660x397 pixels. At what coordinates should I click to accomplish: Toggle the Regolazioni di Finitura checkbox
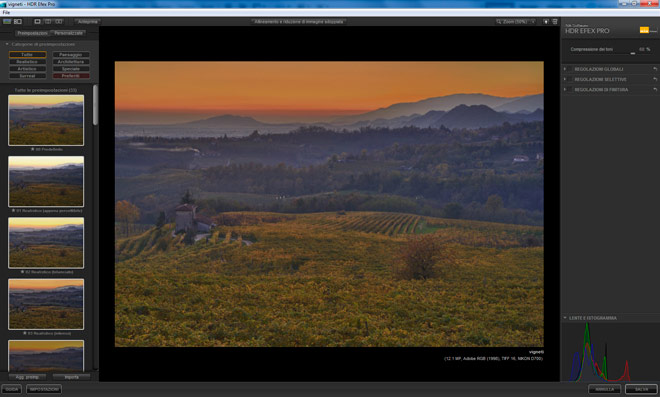(570, 90)
